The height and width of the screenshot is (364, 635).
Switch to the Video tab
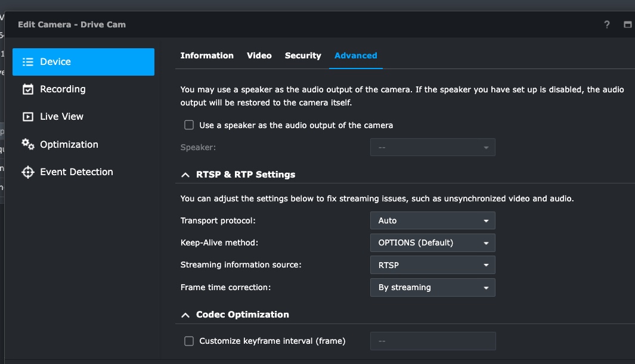coord(259,55)
